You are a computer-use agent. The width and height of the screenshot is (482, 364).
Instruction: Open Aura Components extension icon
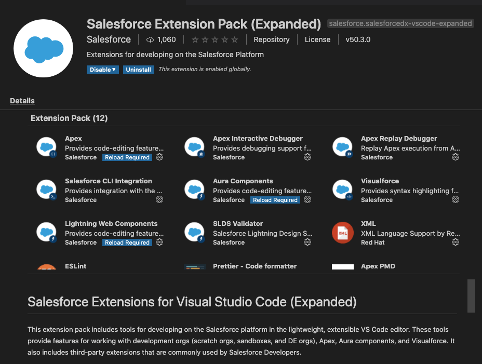click(194, 189)
